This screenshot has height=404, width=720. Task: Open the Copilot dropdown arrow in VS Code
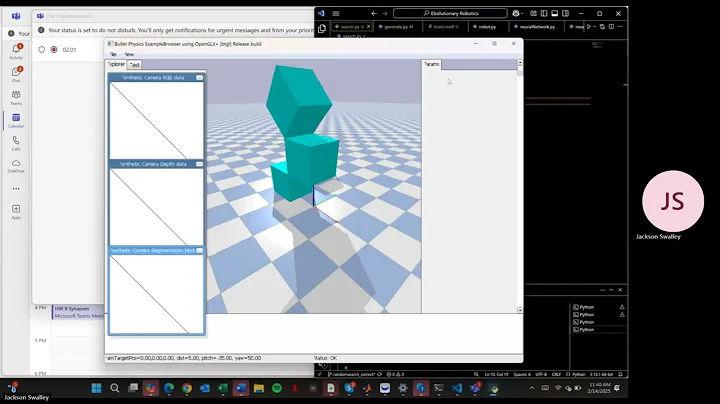522,13
